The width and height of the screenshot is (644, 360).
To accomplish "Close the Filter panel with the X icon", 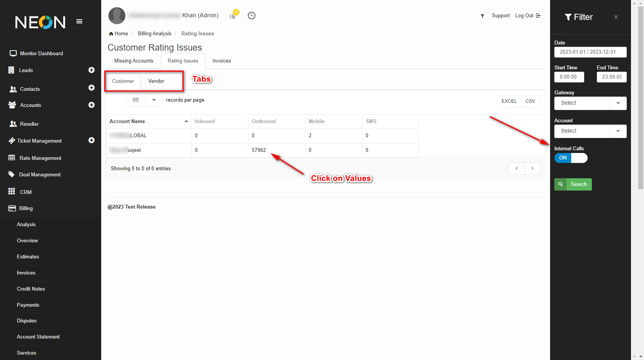I will coord(616,17).
